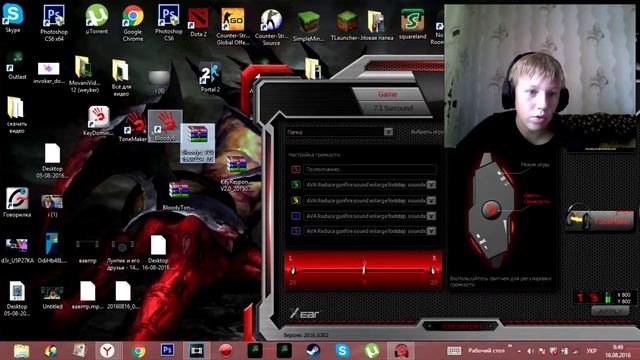
Task: Open Skype from the taskbar
Action: coord(342,351)
